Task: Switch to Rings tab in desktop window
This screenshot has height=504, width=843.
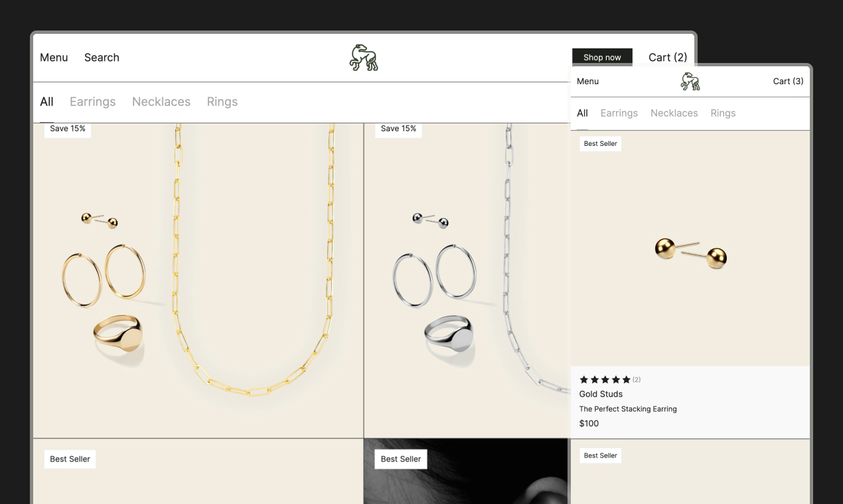Action: click(x=222, y=101)
